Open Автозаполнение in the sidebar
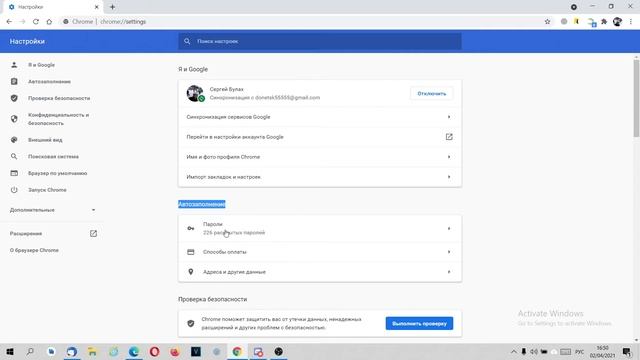 (x=49, y=82)
